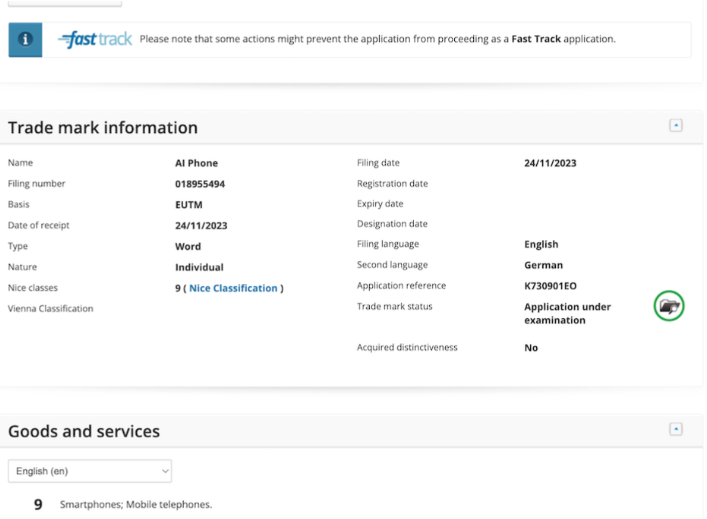Click the Fast Track logo
The image size is (707, 519).
click(95, 40)
